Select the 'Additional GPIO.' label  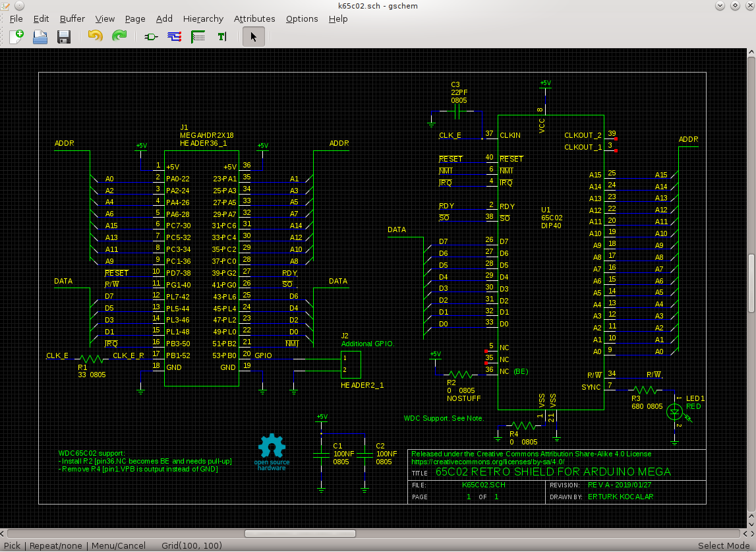(368, 344)
